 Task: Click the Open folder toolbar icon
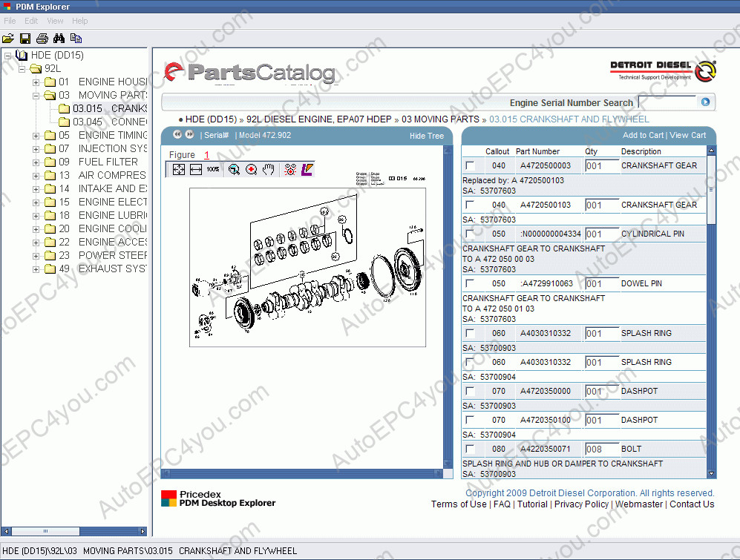pyautogui.click(x=8, y=39)
